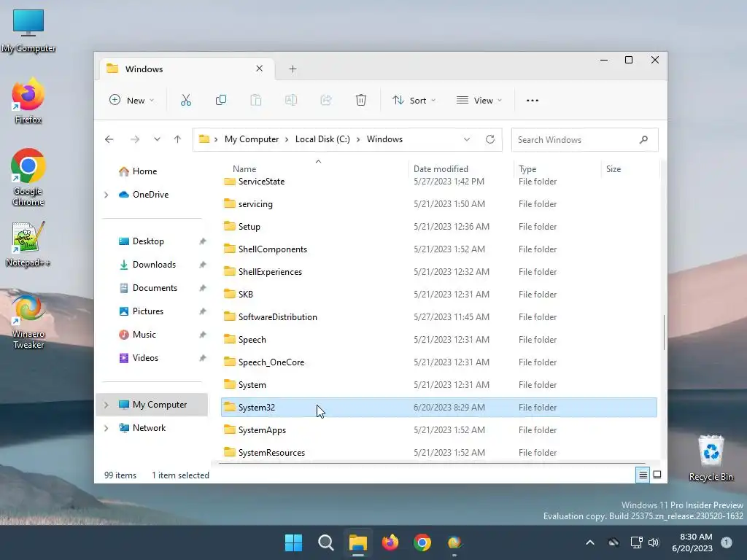
Task: Open the clock and date in taskbar
Action: click(692, 542)
